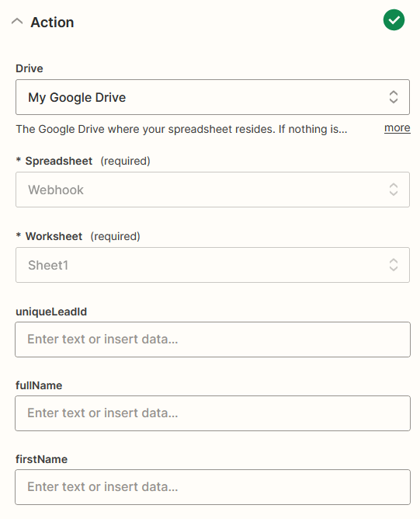The image size is (420, 519).
Task: Click the selector arrows in Spreadsheet field
Action: [393, 190]
